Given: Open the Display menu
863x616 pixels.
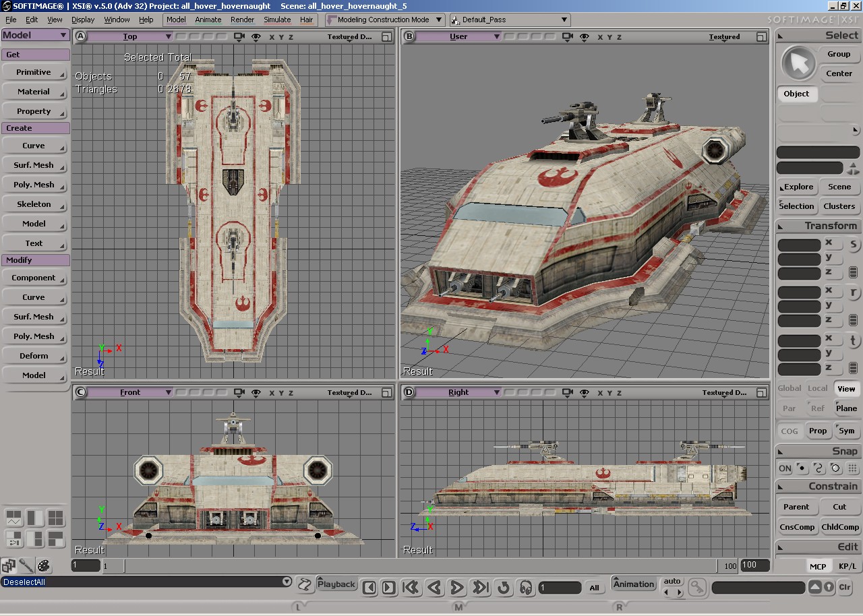Looking at the screenshot, I should coord(83,20).
